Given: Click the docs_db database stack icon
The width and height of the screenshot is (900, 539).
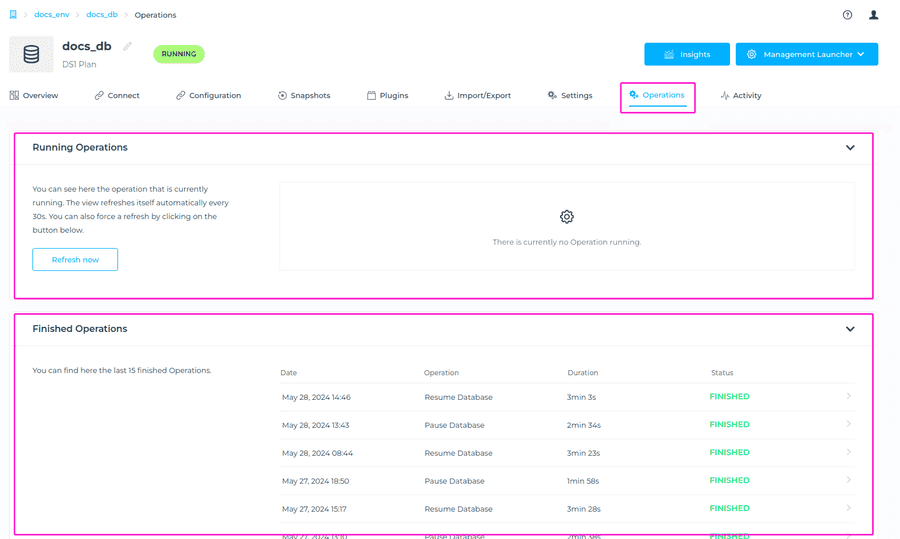Looking at the screenshot, I should (31, 55).
